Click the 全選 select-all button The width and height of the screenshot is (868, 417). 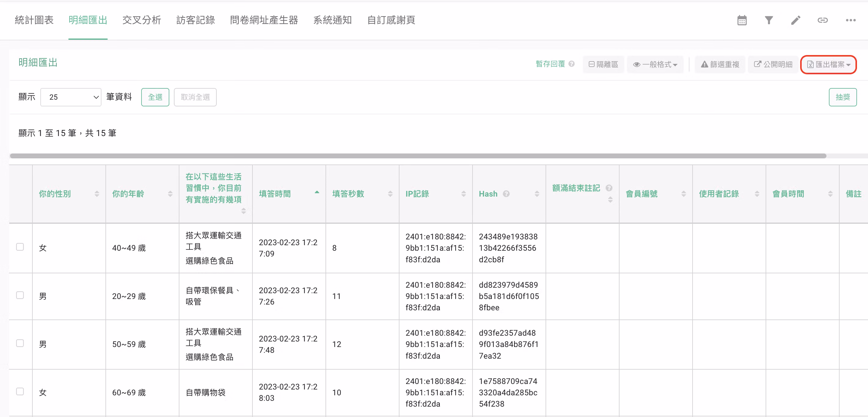pos(155,97)
